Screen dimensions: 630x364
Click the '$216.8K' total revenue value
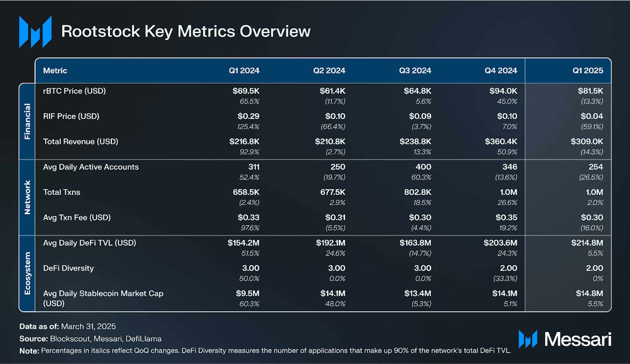(x=244, y=141)
